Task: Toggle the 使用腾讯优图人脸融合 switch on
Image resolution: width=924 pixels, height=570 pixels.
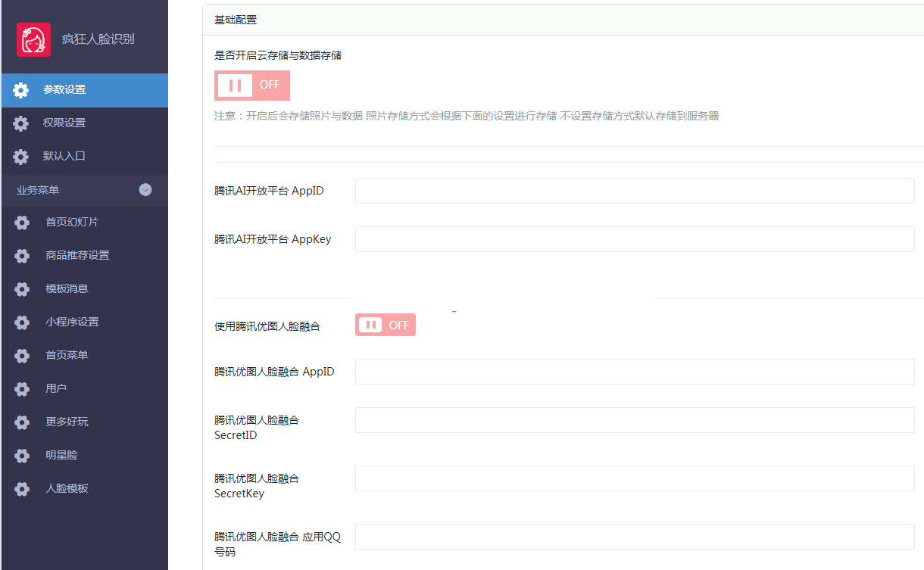Action: click(x=385, y=325)
